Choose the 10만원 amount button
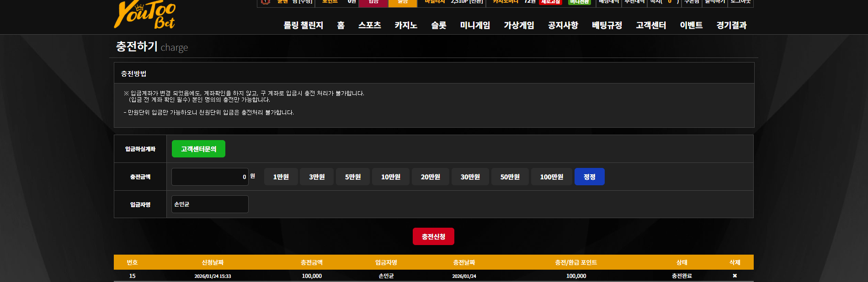The width and height of the screenshot is (868, 282). coord(391,177)
